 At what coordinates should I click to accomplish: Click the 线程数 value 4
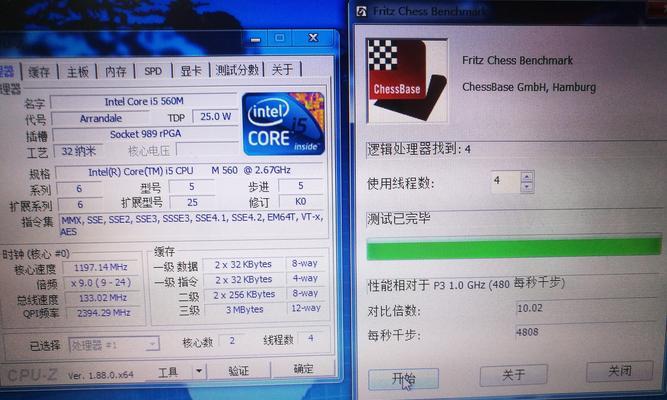(x=311, y=338)
